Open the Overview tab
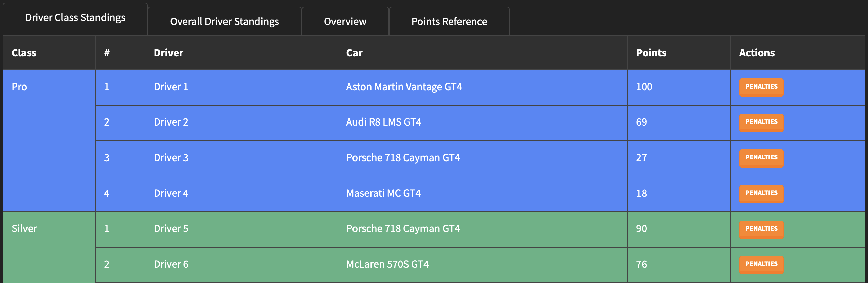The height and width of the screenshot is (283, 868). 345,21
